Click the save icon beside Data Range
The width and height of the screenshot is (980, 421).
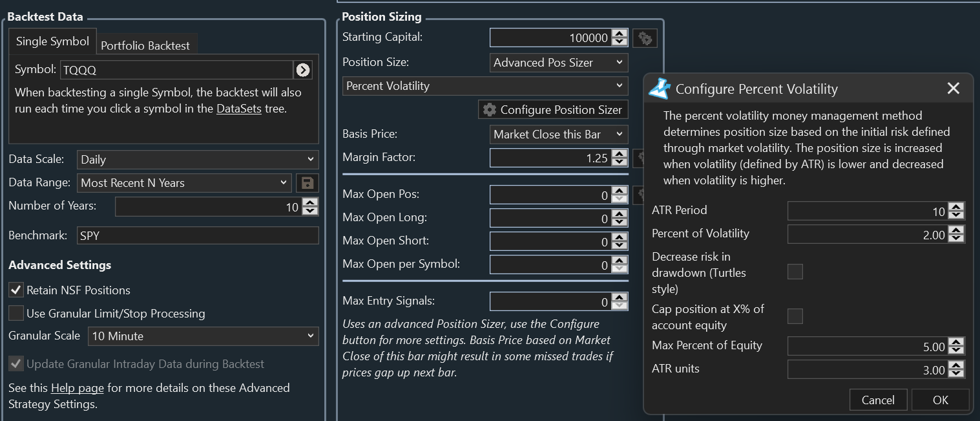tap(308, 183)
